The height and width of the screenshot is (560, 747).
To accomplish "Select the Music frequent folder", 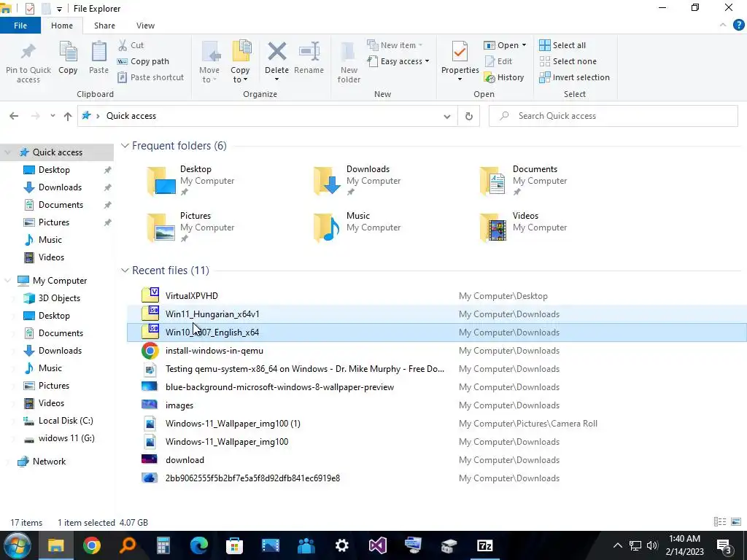I will point(357,227).
